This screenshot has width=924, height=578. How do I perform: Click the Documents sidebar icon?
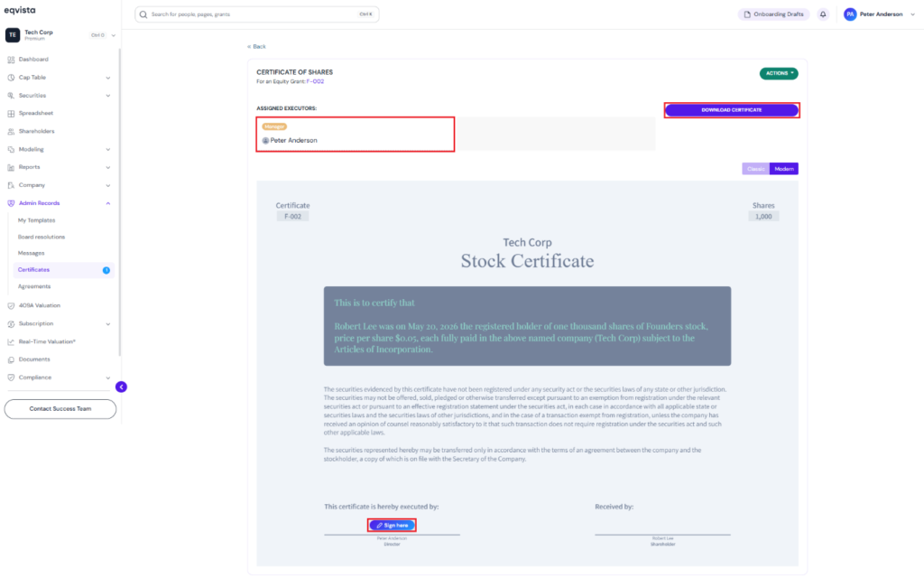pos(11,359)
